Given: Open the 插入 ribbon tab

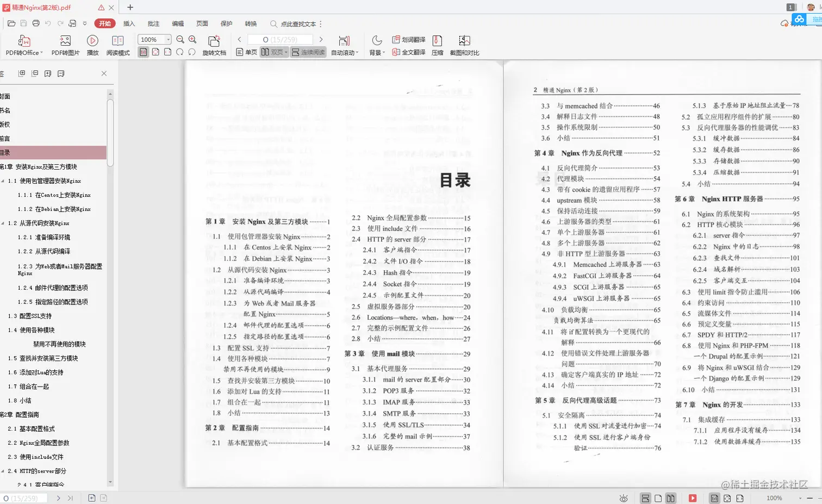Looking at the screenshot, I should pyautogui.click(x=128, y=23).
